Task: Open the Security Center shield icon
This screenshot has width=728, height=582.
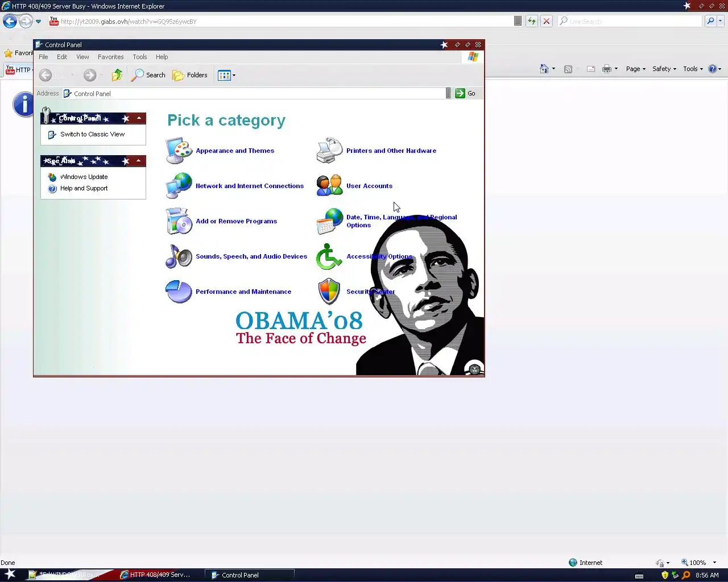Action: 330,292
